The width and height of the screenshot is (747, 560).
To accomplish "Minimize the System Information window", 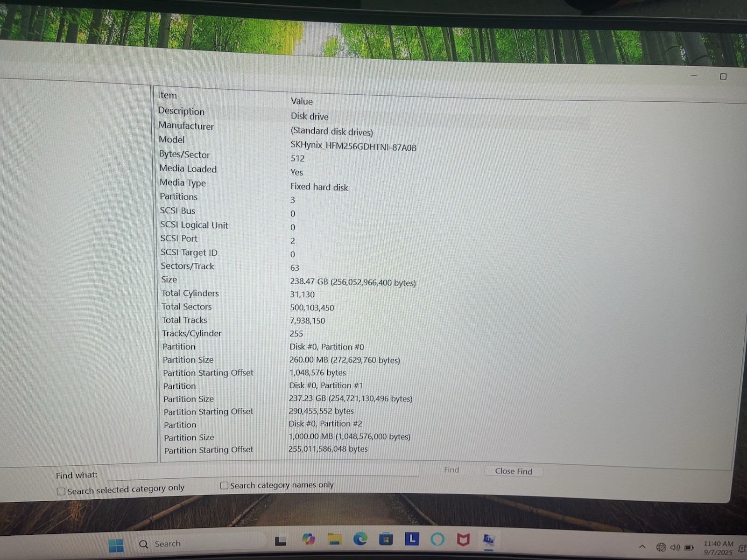I will tap(694, 75).
